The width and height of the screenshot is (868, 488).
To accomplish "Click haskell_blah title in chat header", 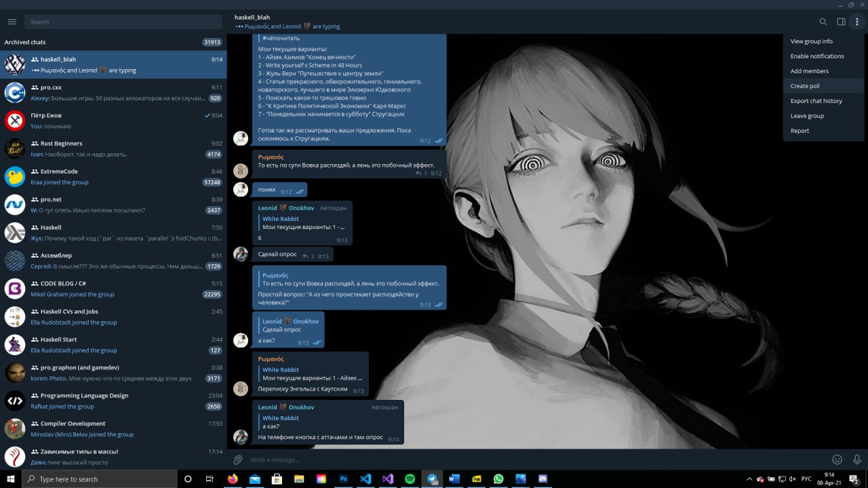I will (x=252, y=17).
